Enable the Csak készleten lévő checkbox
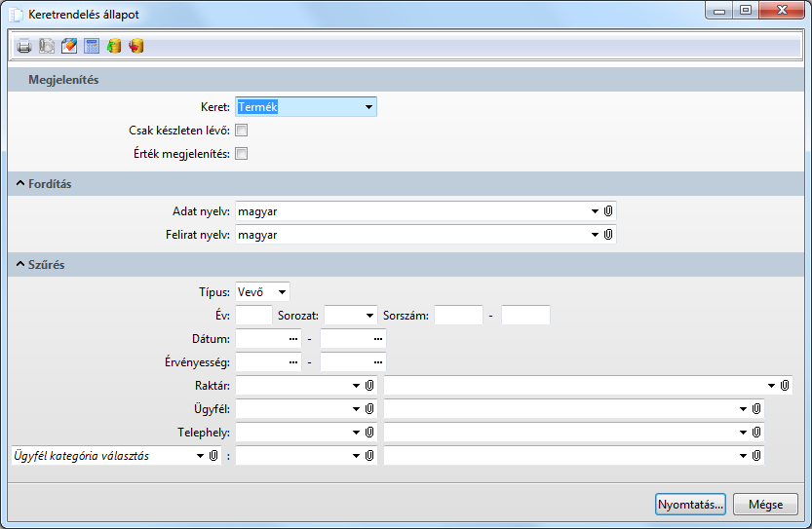Screen dimensions: 812x529 pos(242,130)
